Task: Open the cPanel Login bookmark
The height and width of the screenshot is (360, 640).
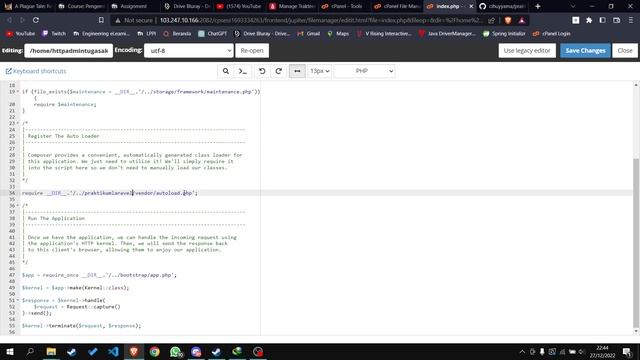Action: pos(551,33)
